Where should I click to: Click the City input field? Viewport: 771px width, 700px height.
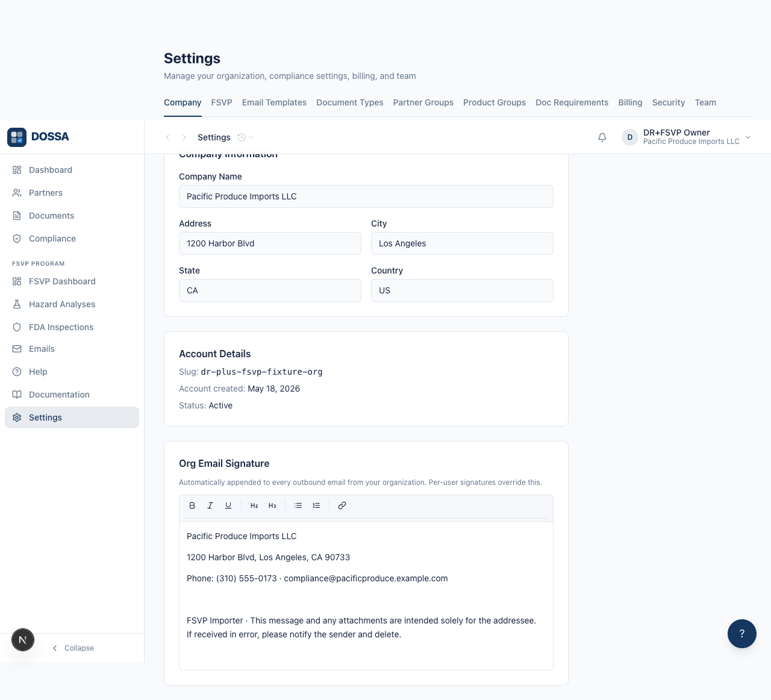462,243
